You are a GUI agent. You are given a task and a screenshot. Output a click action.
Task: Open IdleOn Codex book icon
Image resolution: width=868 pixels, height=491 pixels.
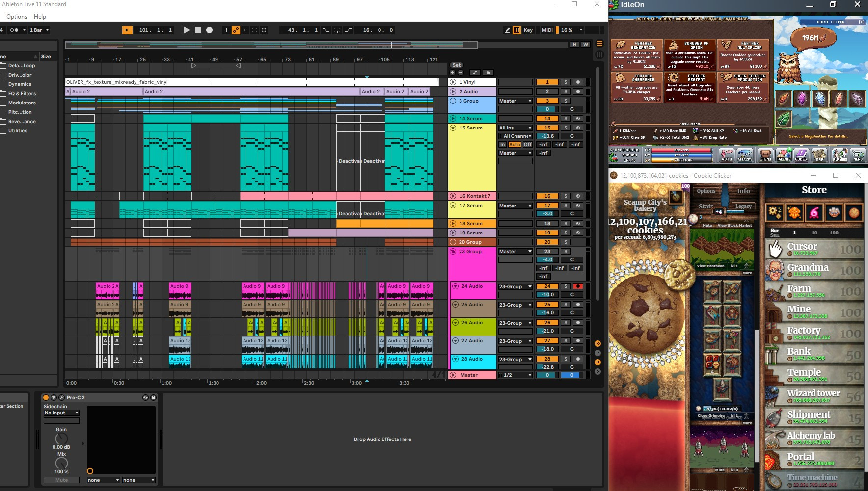click(801, 155)
